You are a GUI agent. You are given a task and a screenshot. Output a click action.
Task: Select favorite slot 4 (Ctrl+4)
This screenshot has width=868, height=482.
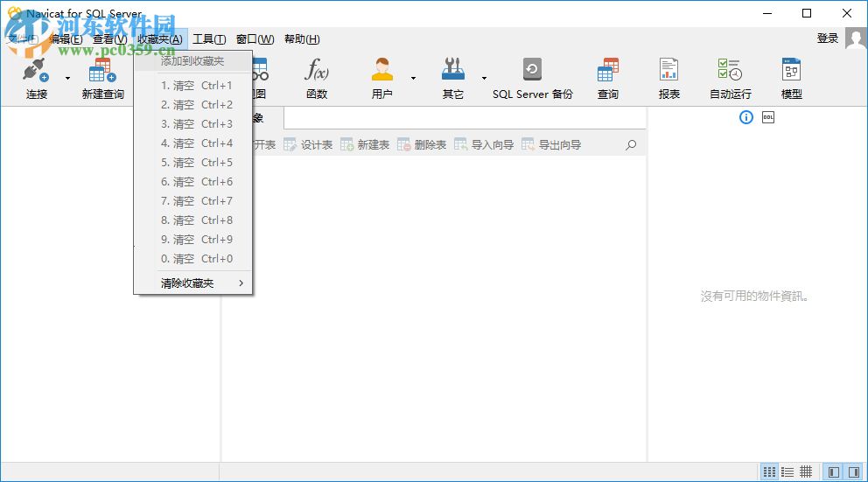192,143
